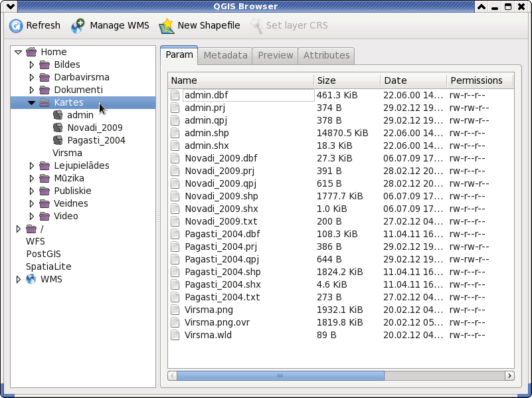
Task: Select the Video folder icon
Action: [44, 216]
